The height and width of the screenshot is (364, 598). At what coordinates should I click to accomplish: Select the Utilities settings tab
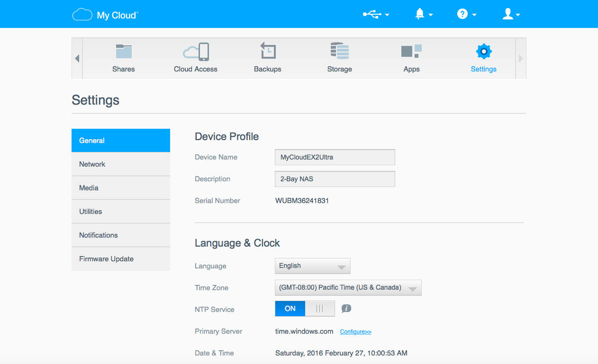(x=121, y=212)
